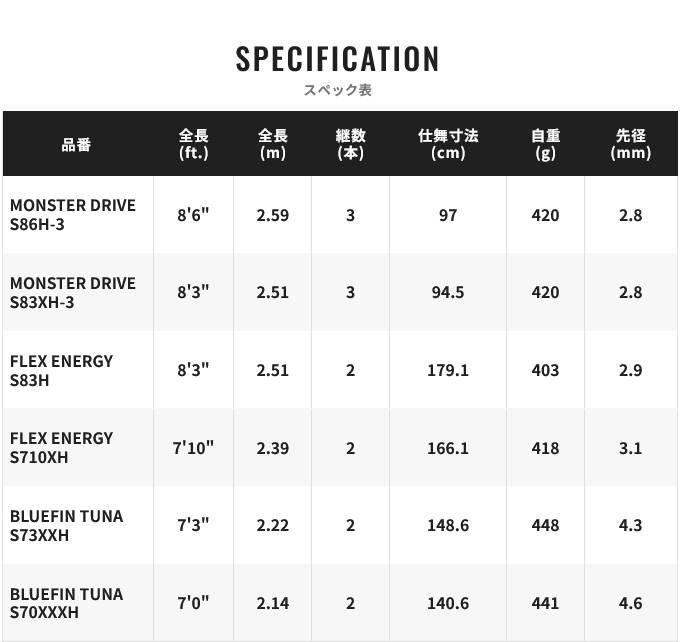
Task: Click the 4.6 tip diameter value
Action: [631, 603]
